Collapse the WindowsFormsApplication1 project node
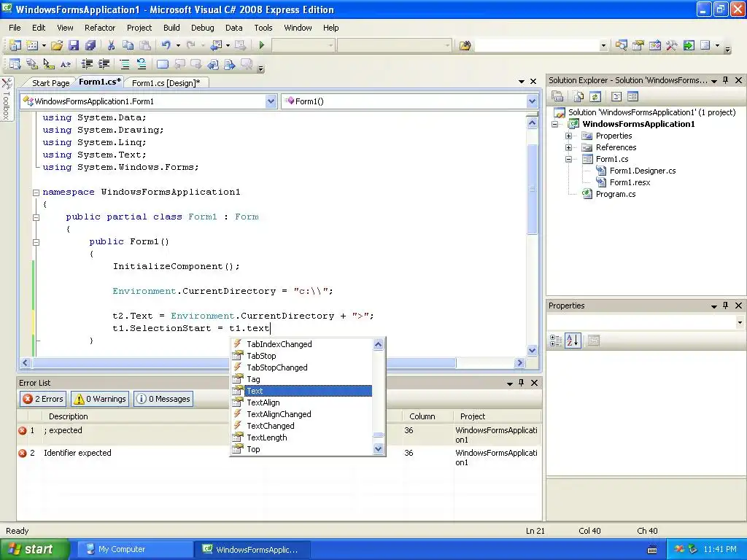The height and width of the screenshot is (560, 747). pyautogui.click(x=554, y=124)
